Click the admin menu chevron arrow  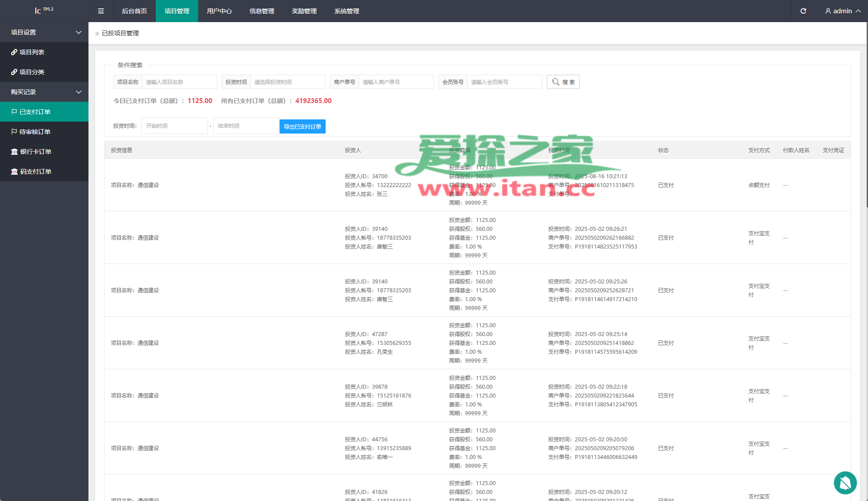(x=858, y=11)
